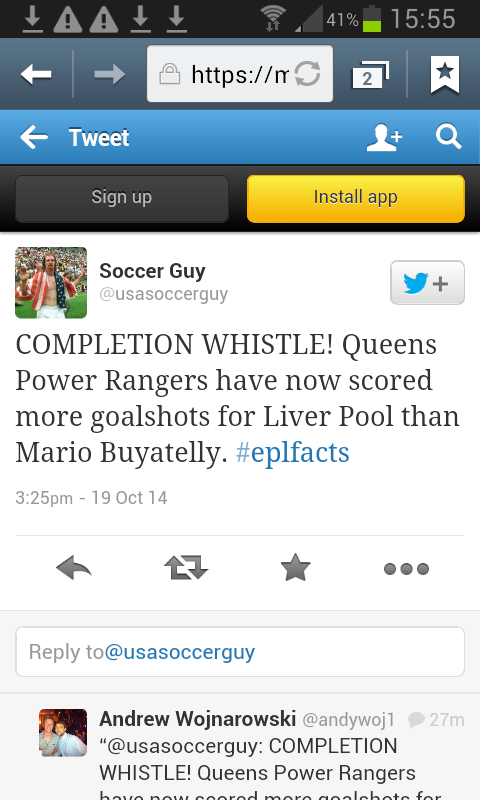Tap the browser forward arrow
Viewport: 480px width, 800px height.
point(110,74)
